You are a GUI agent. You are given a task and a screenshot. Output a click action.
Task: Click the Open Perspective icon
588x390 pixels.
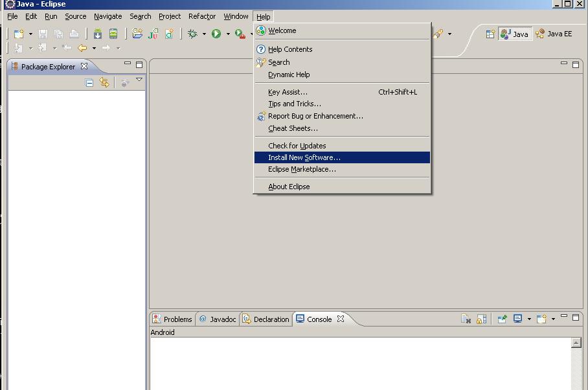[x=490, y=34]
